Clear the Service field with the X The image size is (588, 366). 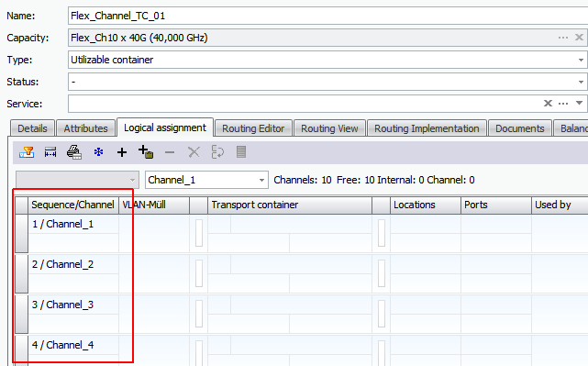(x=548, y=103)
